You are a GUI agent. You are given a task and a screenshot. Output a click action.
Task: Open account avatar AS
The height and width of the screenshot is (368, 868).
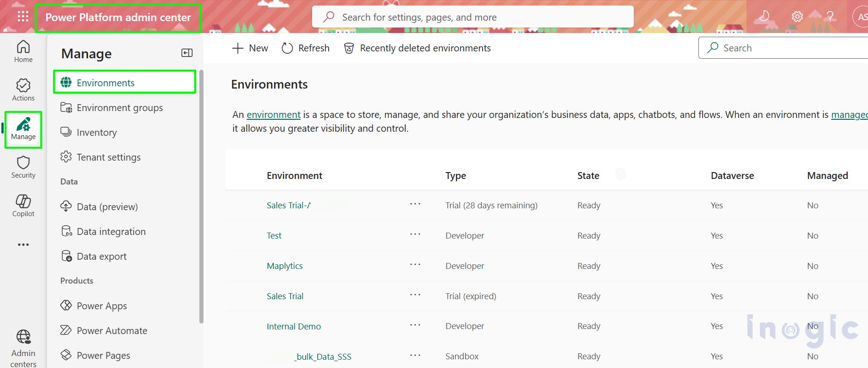point(861,17)
